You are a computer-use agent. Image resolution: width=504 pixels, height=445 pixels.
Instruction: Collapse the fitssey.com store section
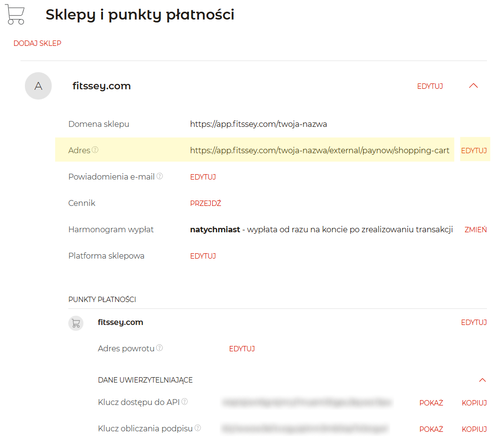coord(473,86)
